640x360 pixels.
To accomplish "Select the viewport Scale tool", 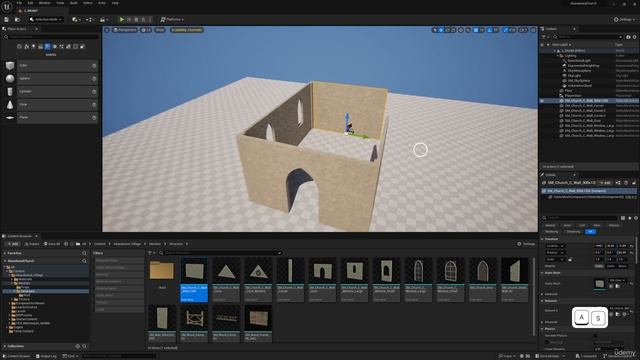I will [x=453, y=30].
